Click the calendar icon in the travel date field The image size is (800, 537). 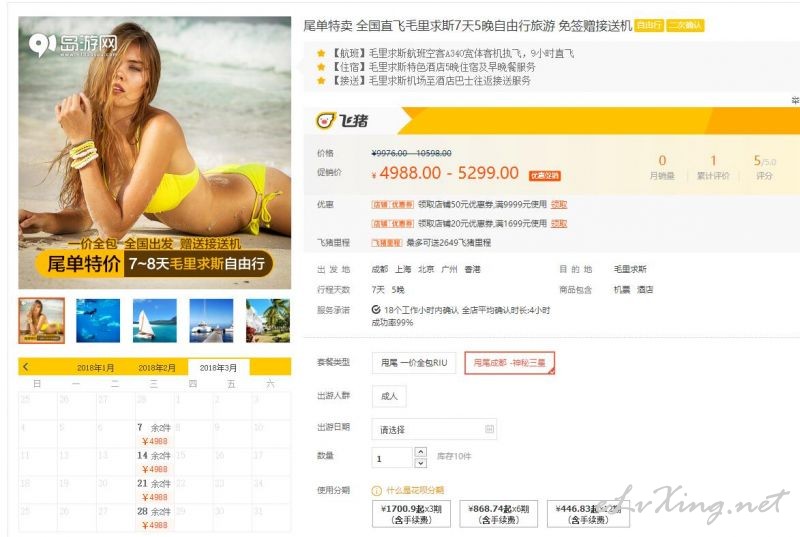[x=489, y=429]
